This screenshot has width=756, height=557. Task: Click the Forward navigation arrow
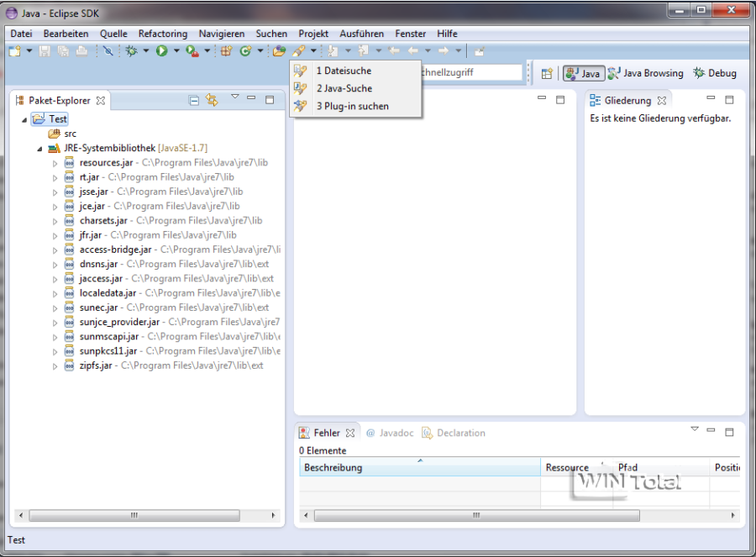click(x=444, y=50)
